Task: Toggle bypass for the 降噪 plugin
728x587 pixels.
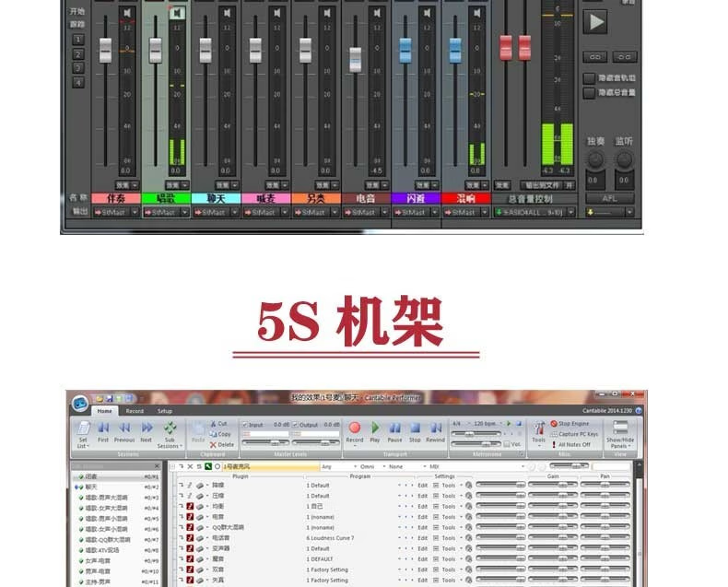Action: (191, 484)
